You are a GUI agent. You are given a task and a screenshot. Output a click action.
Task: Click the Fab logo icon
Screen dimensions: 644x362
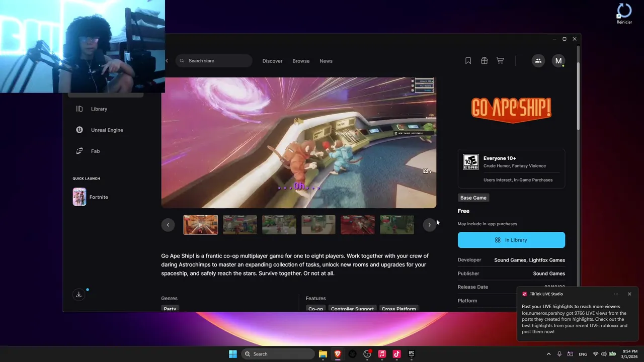[79, 151]
